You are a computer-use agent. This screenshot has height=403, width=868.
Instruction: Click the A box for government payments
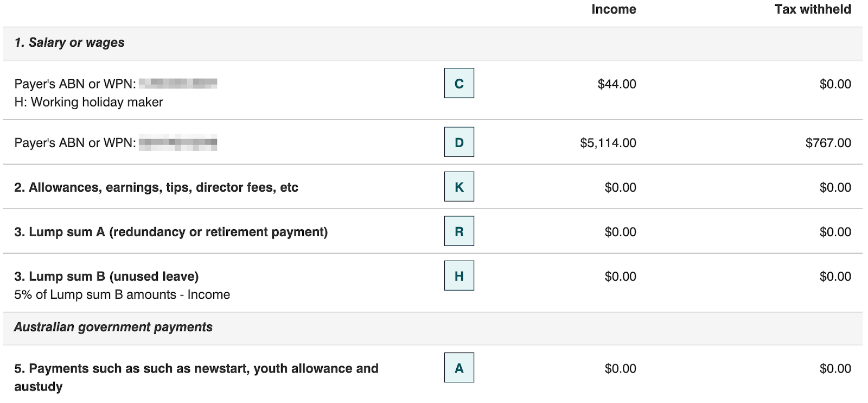(459, 368)
